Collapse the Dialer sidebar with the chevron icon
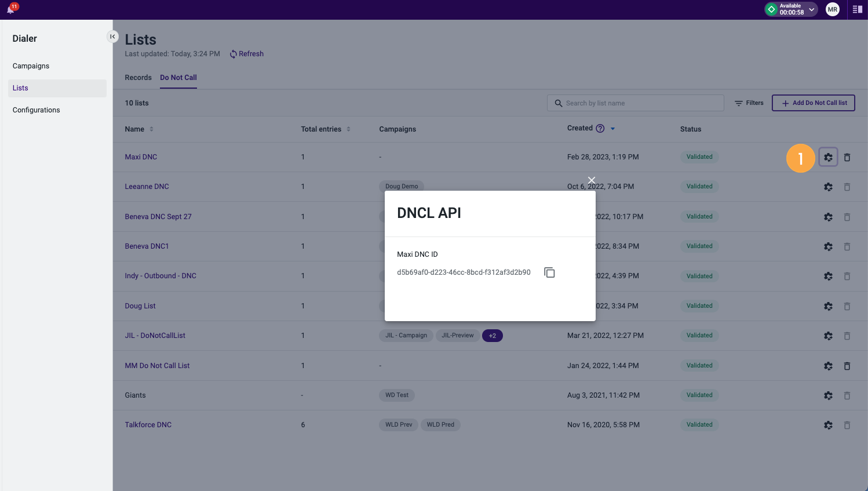Viewport: 868px width, 491px height. pyautogui.click(x=112, y=36)
